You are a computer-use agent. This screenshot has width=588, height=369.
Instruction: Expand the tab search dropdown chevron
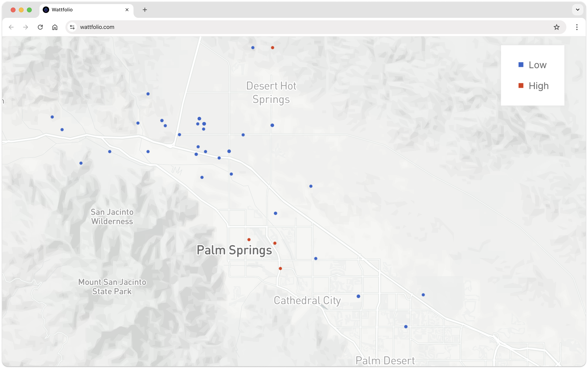coord(577,10)
